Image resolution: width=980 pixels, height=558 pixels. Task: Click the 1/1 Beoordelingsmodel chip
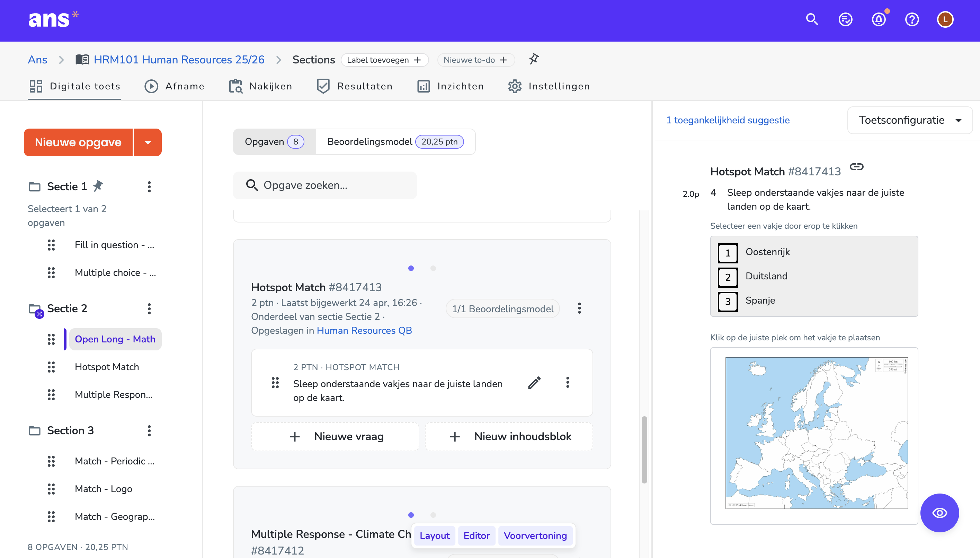(x=502, y=309)
